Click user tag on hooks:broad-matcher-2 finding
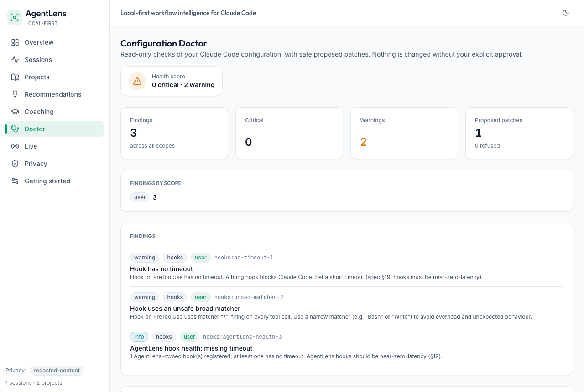Screen dimensions: 584x392 pyautogui.click(x=201, y=297)
